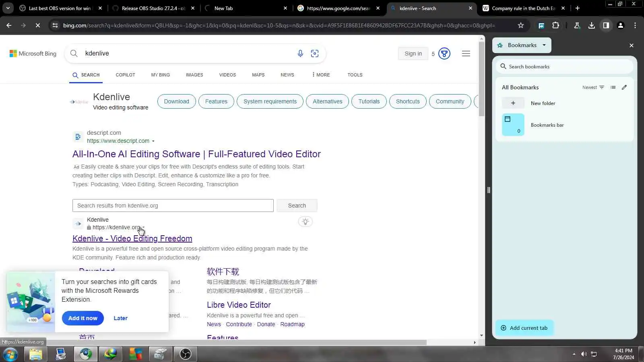Switch to Company rule in the Dutch tab

[523, 8]
